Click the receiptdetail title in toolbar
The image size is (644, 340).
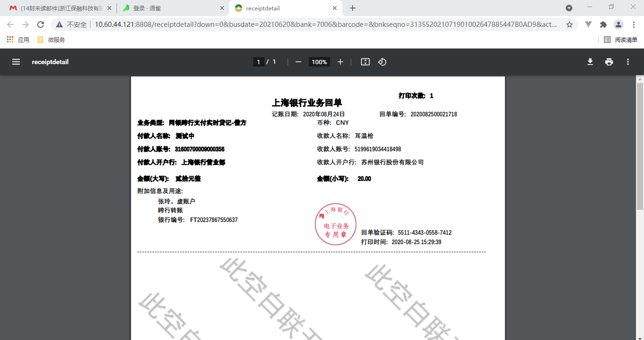click(50, 62)
